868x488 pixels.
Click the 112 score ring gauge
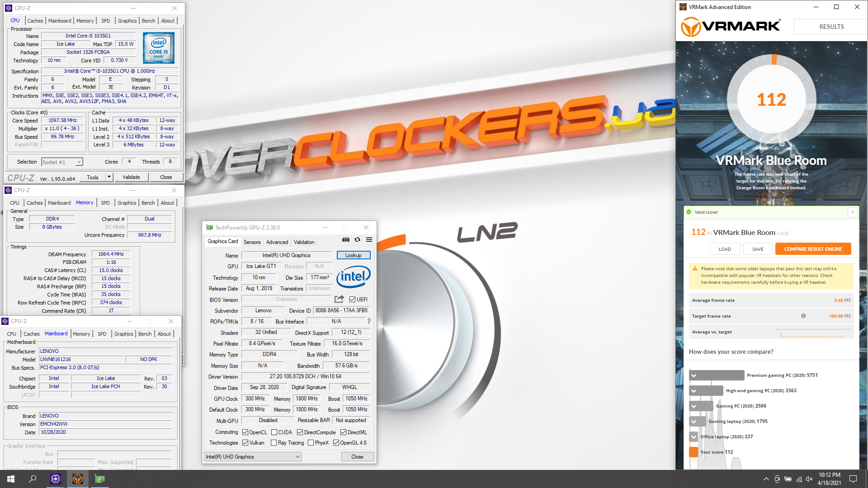click(x=772, y=99)
